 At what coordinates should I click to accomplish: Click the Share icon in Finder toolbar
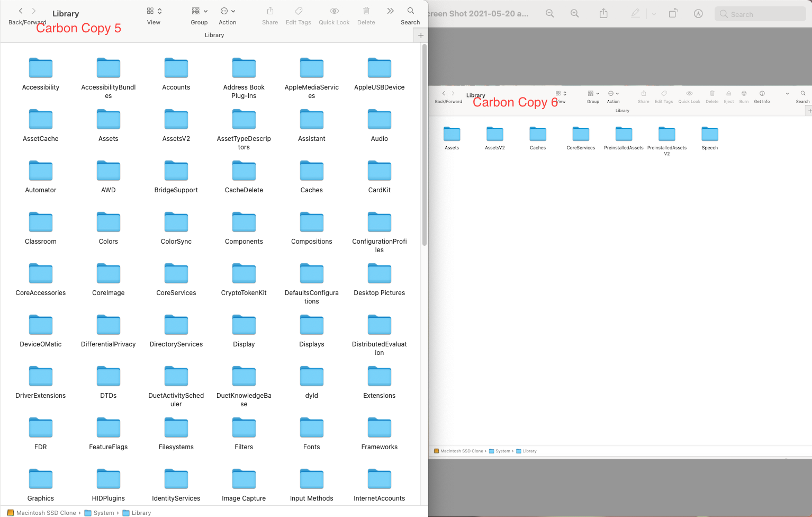(x=270, y=11)
